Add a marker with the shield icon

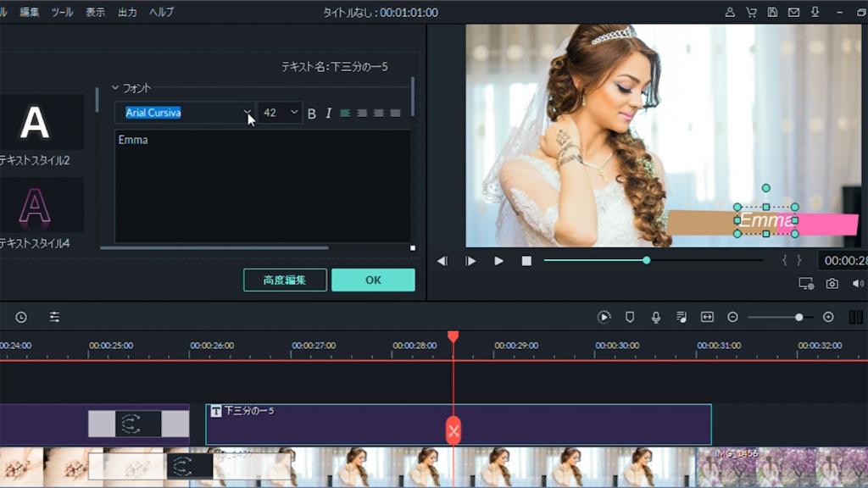630,317
